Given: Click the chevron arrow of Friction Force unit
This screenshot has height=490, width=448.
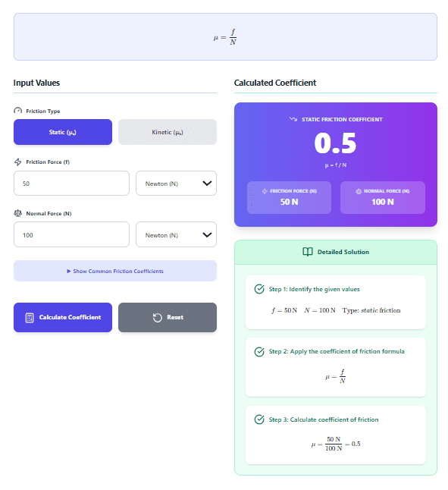Looking at the screenshot, I should 207,184.
